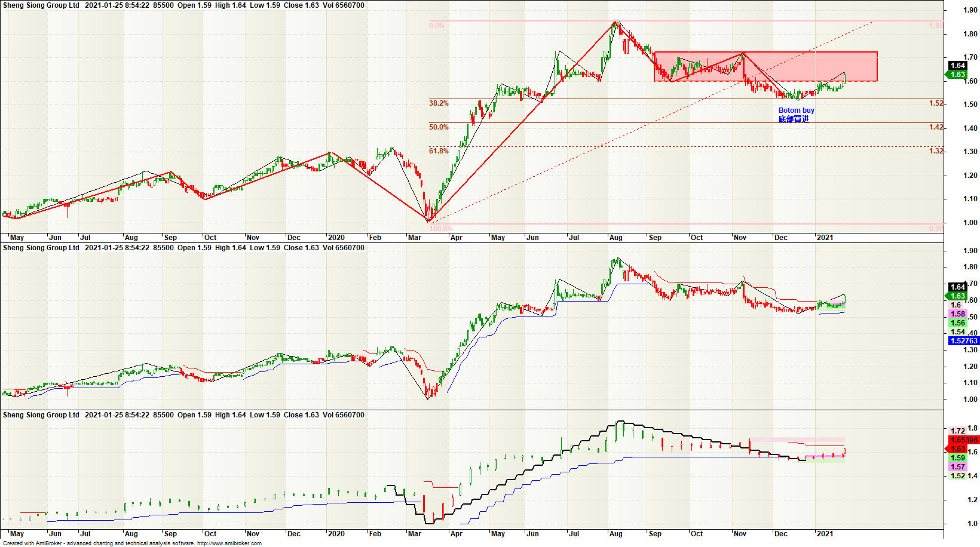Screen dimensions: 980x547
Task: Click the 'Vol 6560700' text in top pane header
Action: pos(344,5)
